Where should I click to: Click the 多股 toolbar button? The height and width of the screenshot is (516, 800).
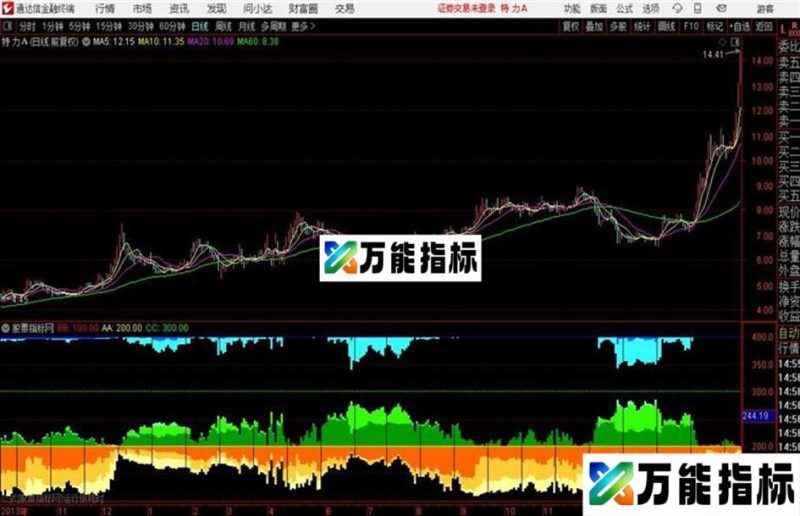[x=618, y=27]
